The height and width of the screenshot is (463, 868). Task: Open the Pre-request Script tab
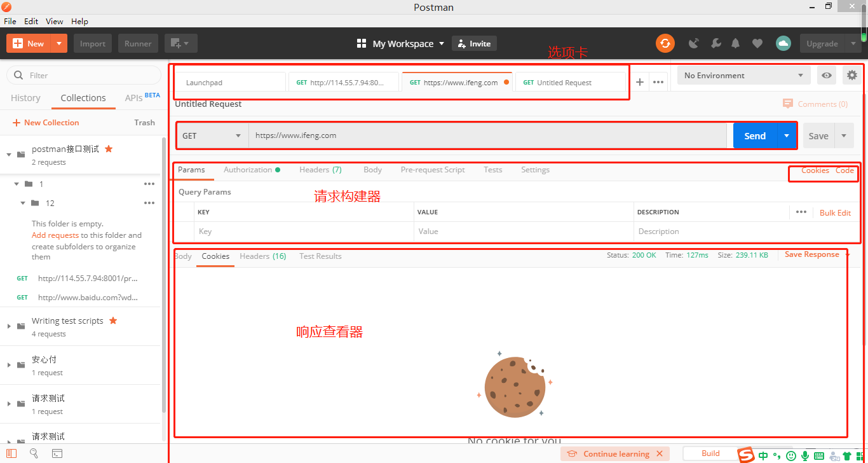point(433,170)
